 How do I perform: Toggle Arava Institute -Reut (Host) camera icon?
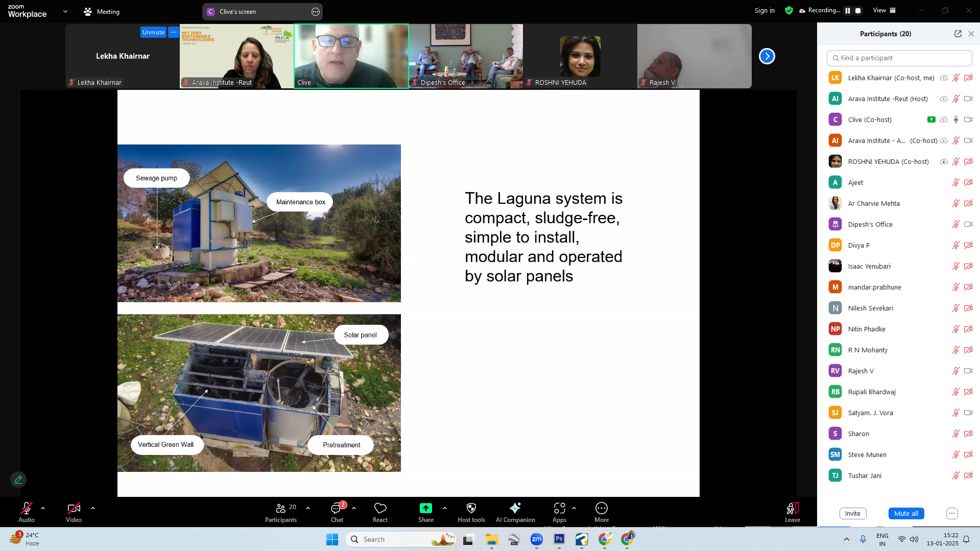click(968, 99)
